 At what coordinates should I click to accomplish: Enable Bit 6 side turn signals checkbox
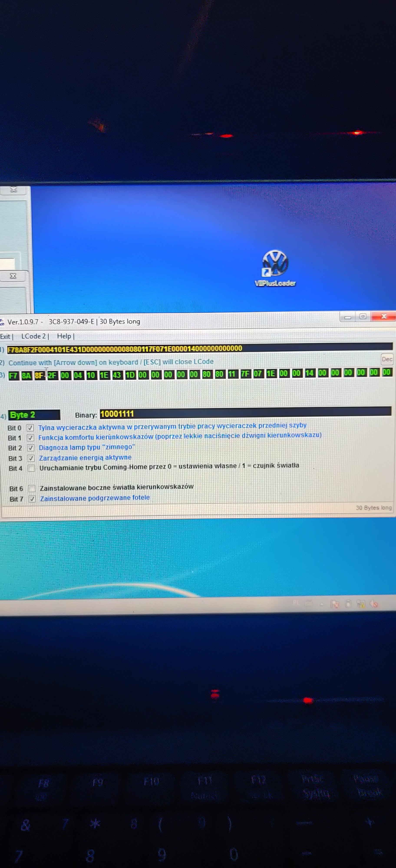(32, 488)
